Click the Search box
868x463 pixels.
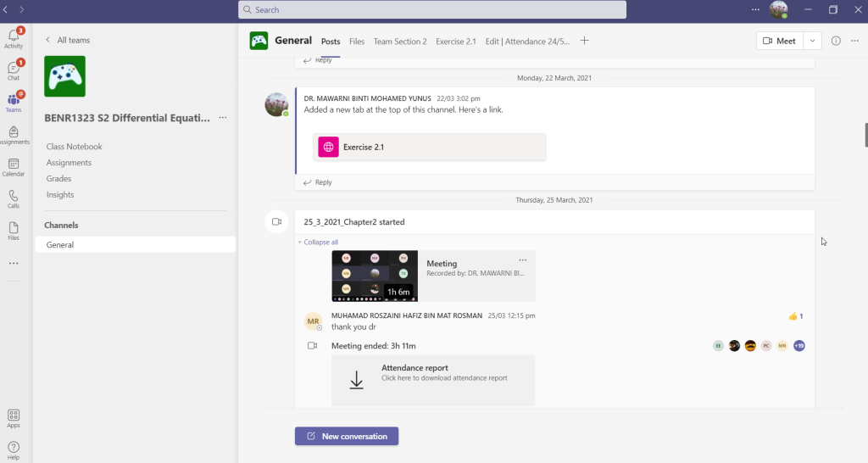point(432,10)
